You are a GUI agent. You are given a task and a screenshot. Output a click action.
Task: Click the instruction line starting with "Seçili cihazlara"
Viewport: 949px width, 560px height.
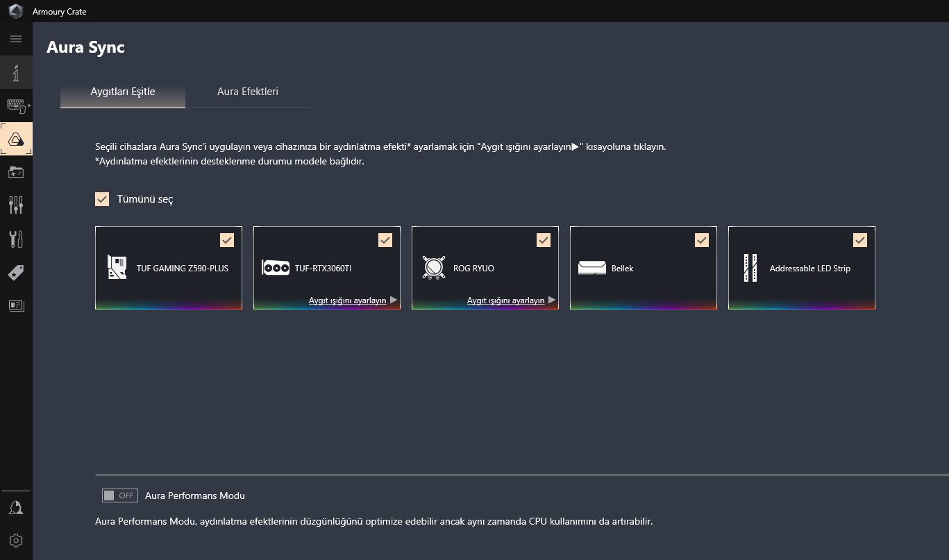coord(380,147)
